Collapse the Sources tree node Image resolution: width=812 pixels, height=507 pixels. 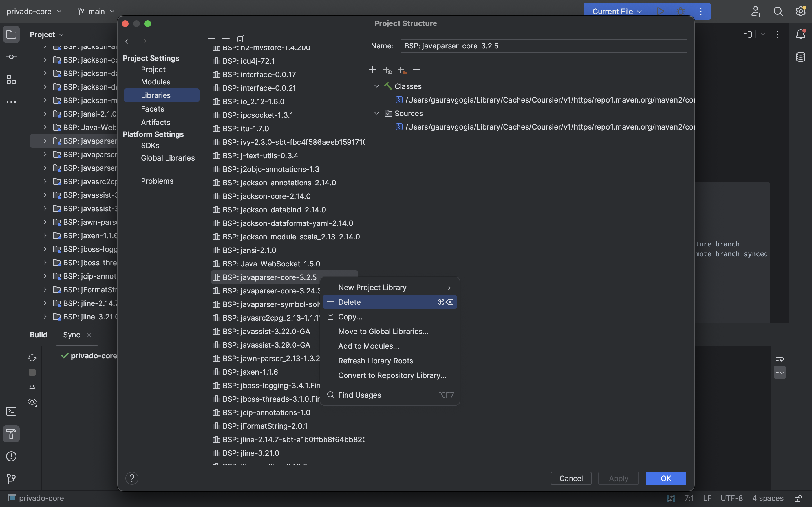pyautogui.click(x=376, y=113)
